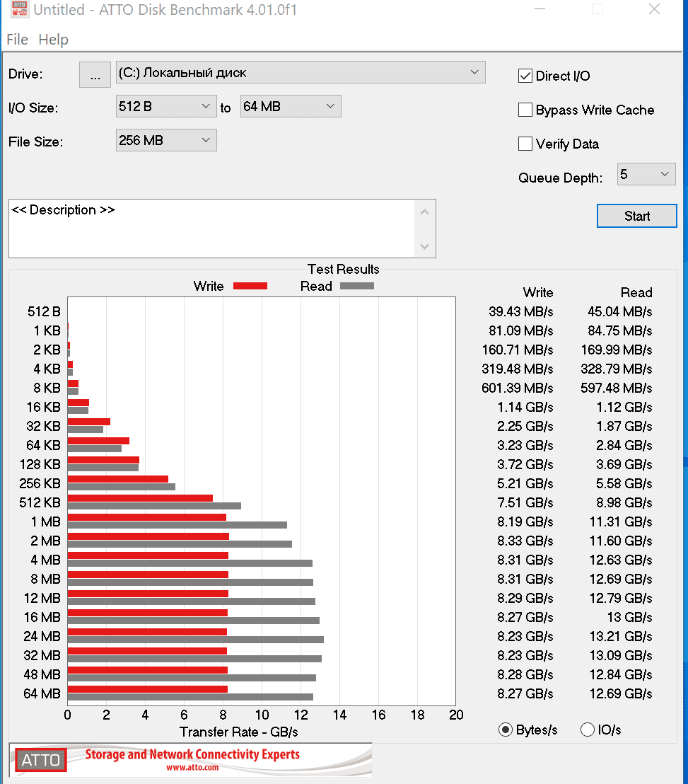
Task: Click the Read value 45.04 MB/s
Action: [619, 311]
